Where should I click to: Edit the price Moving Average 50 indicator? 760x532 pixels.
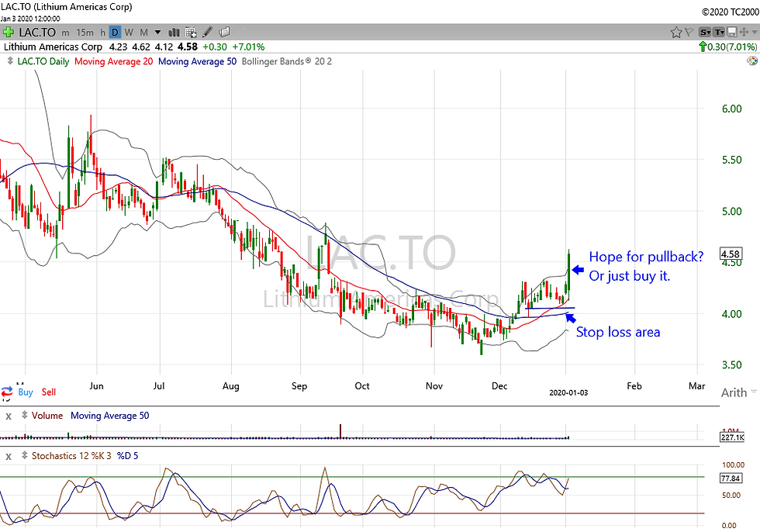point(197,61)
